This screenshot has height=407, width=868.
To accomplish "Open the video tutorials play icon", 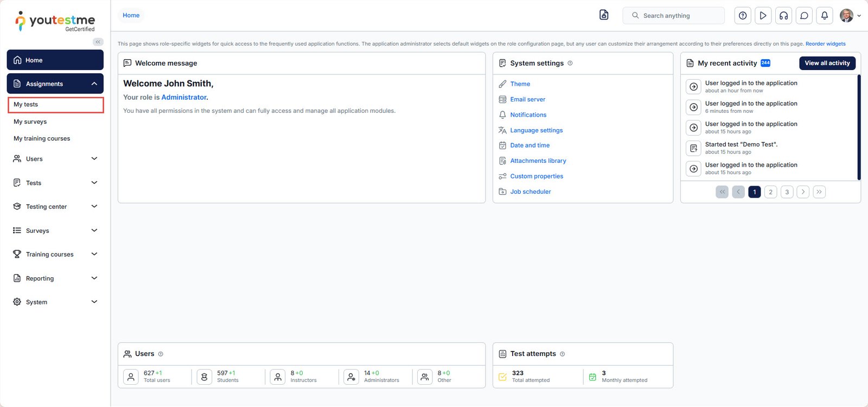I will click(x=763, y=16).
